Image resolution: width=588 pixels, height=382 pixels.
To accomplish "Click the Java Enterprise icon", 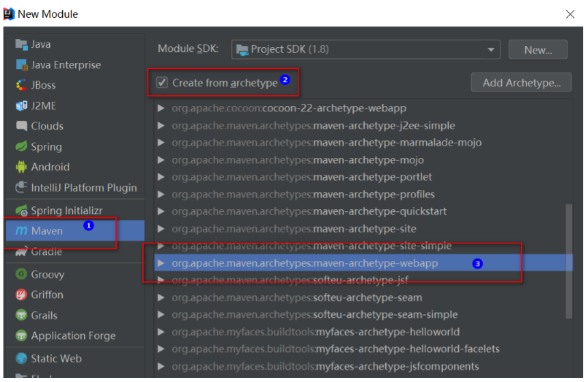I will [x=21, y=65].
